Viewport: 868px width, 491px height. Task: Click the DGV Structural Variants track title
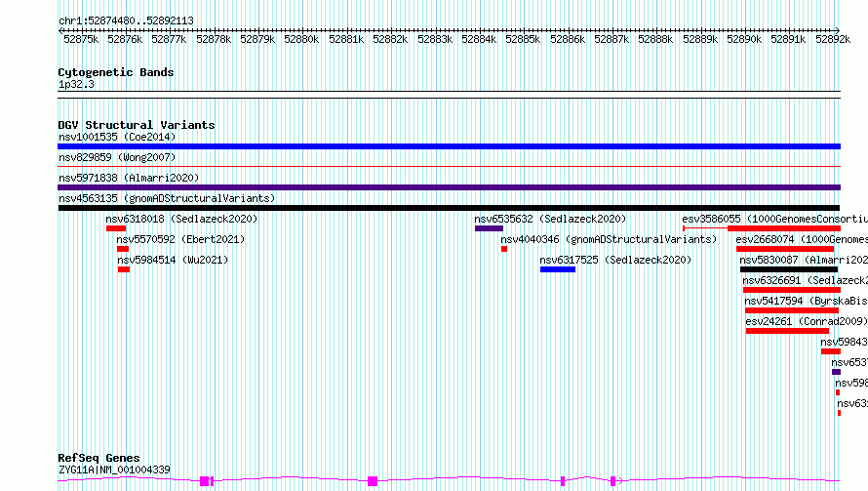137,125
